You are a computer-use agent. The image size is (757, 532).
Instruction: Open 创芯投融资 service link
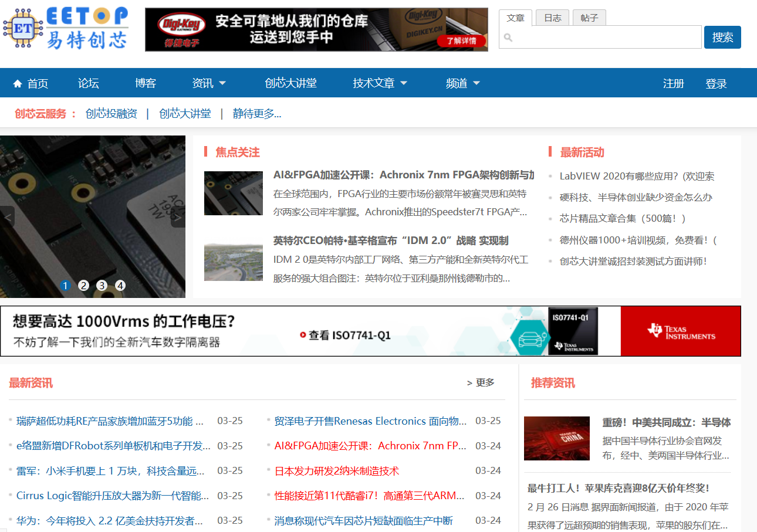coord(111,114)
